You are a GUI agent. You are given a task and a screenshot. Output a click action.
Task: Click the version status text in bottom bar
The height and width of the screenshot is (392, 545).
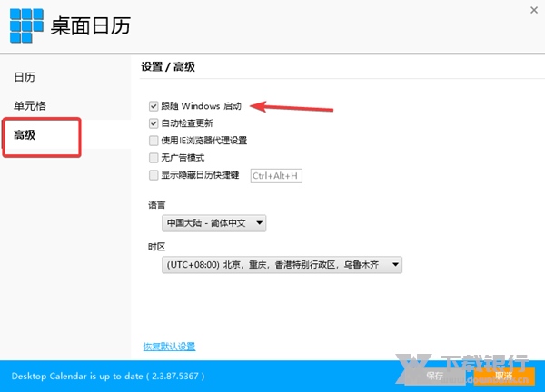tap(108, 376)
